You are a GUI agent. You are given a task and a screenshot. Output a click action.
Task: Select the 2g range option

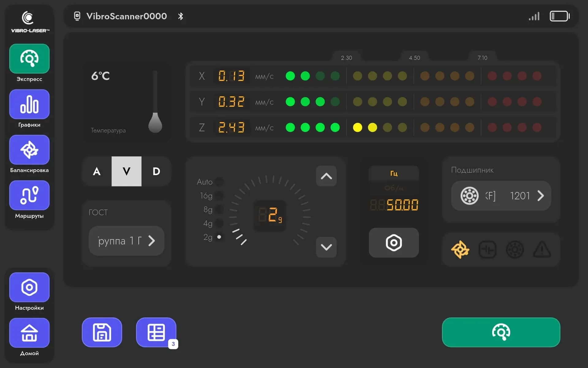click(219, 237)
